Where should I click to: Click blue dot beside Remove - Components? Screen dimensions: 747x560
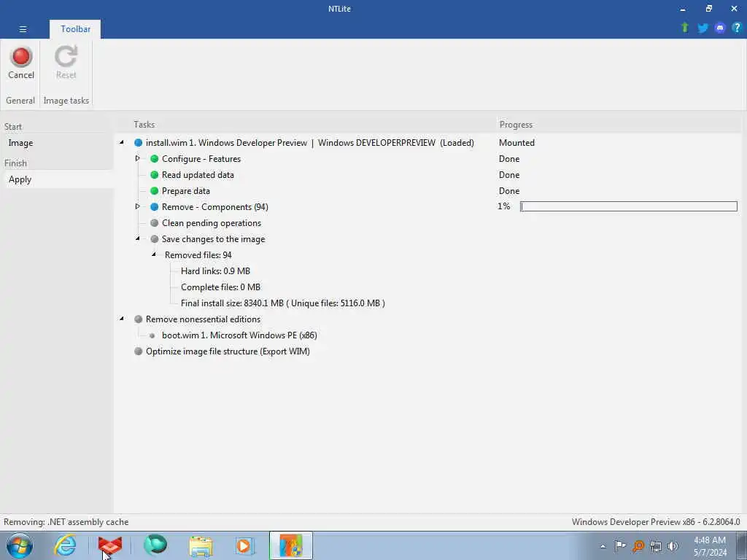tap(155, 206)
